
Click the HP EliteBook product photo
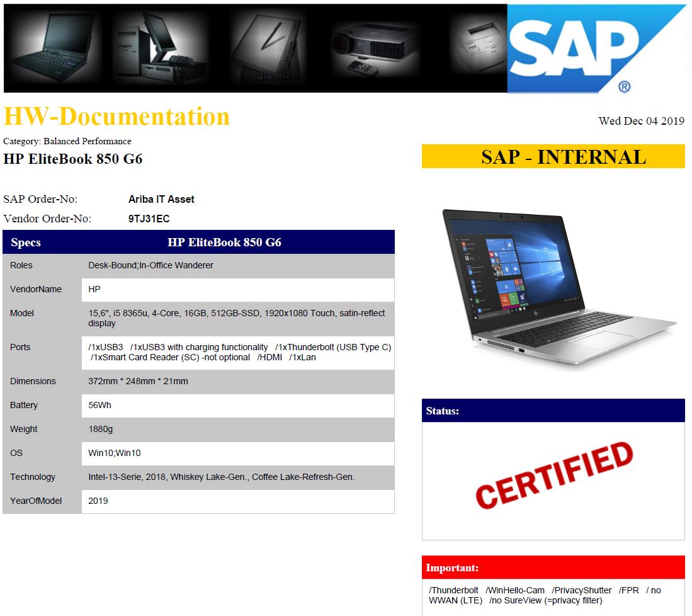pyautogui.click(x=559, y=287)
